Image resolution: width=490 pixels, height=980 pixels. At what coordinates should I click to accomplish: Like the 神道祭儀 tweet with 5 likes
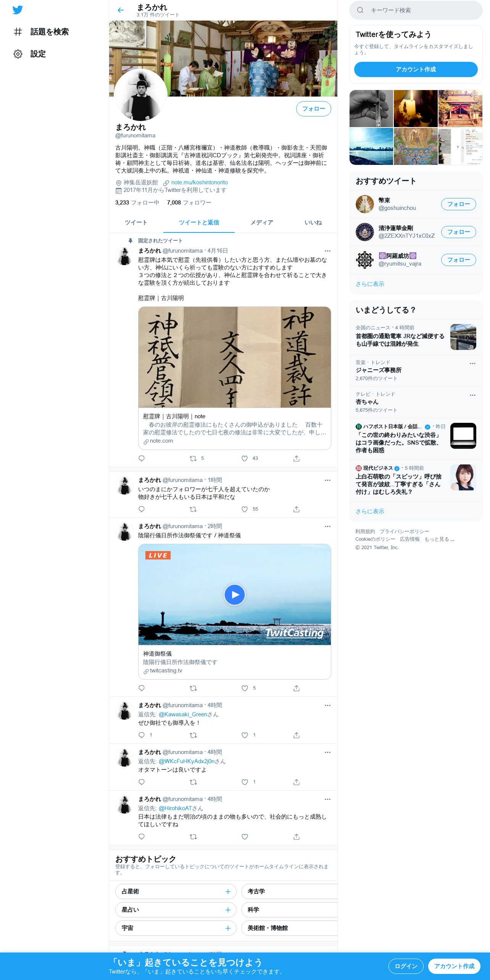[245, 688]
